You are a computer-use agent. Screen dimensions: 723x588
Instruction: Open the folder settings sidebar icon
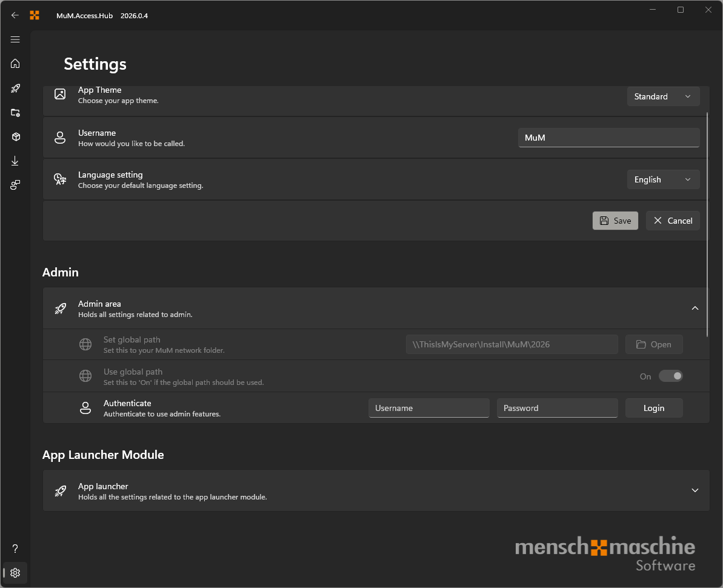point(15,113)
